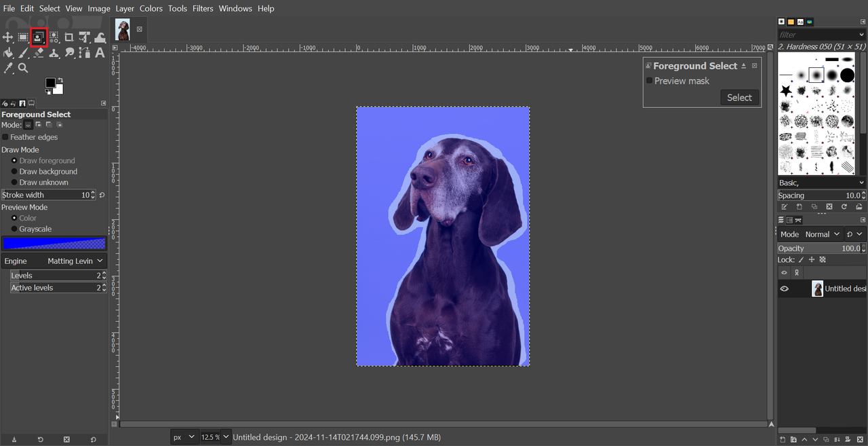Select the Unified Transform tool

85,37
